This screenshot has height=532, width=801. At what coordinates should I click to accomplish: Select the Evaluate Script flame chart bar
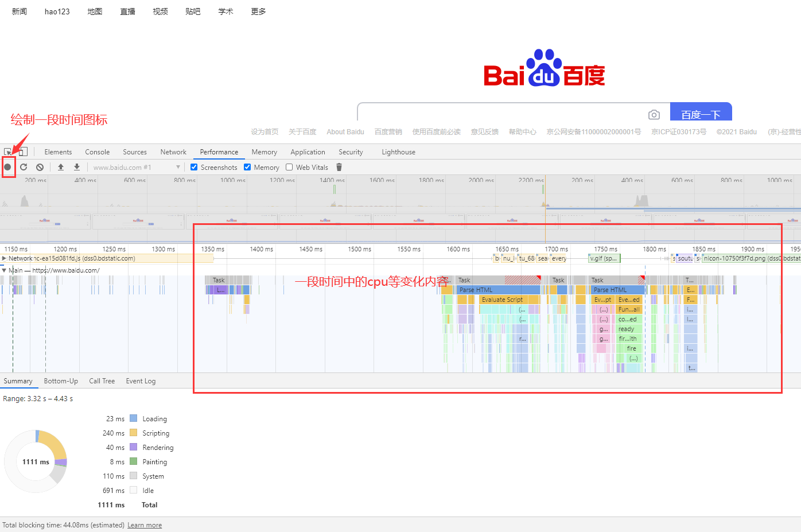click(x=510, y=300)
